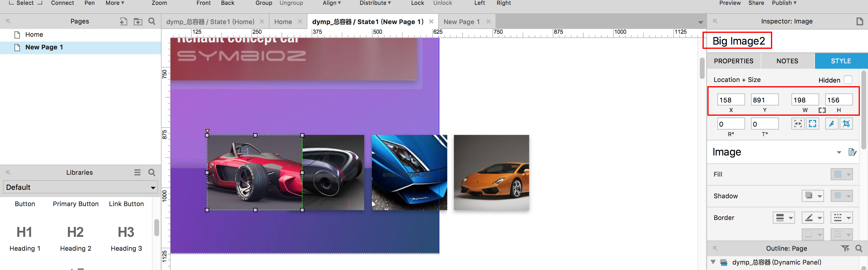Switch to the Properties tab

click(733, 61)
